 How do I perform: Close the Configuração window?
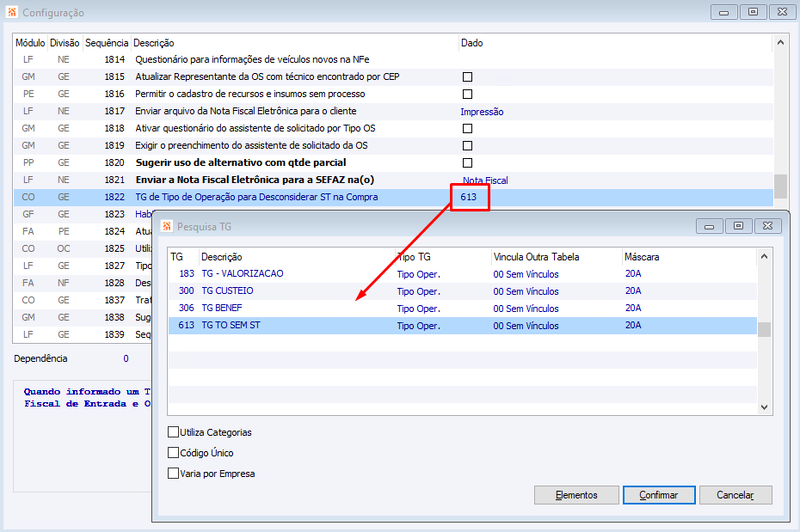click(x=782, y=12)
